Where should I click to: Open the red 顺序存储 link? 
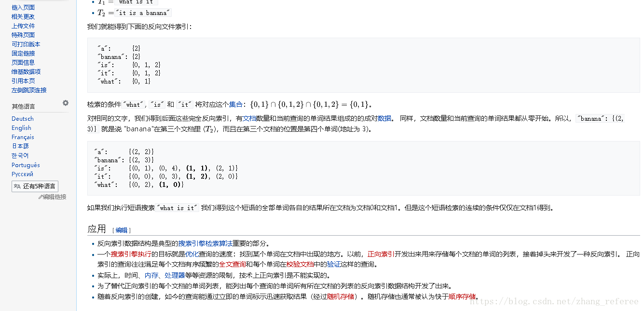tap(462, 297)
